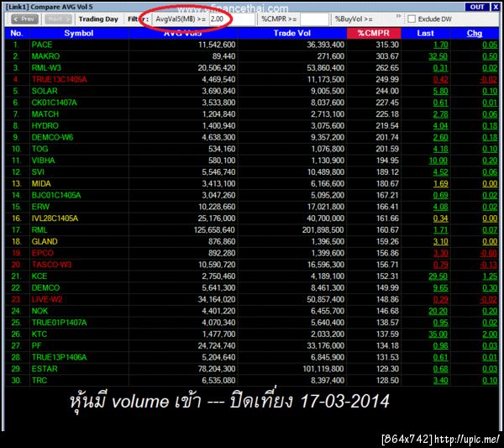Enable the Exclude DW checkbox
The height and width of the screenshot is (448, 504).
412,19
